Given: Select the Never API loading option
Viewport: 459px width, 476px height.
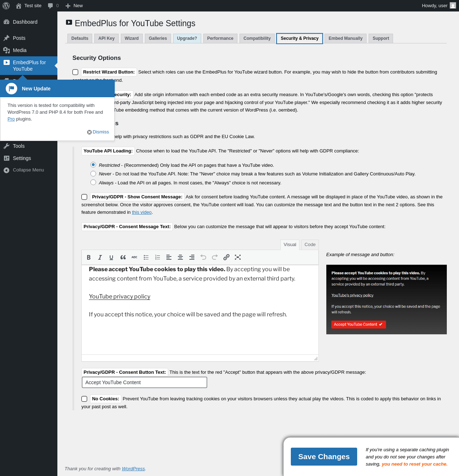Looking at the screenshot, I should [93, 174].
